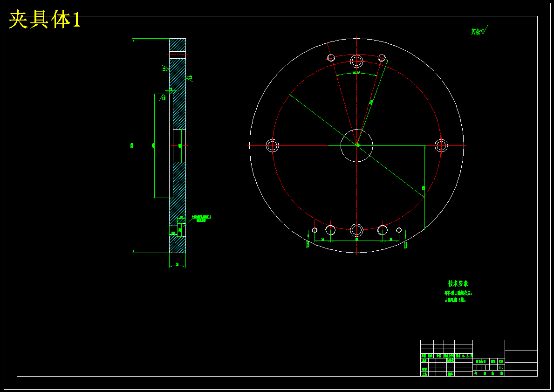Pick the right bolt hole on horizontal centerline

(x=441, y=145)
